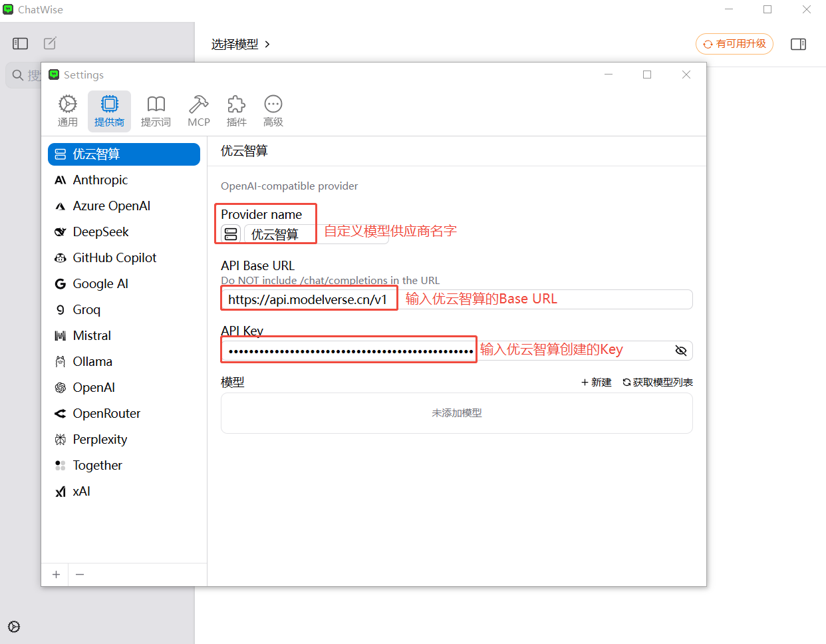Close the Settings window
The width and height of the screenshot is (826, 644).
pyautogui.click(x=686, y=75)
